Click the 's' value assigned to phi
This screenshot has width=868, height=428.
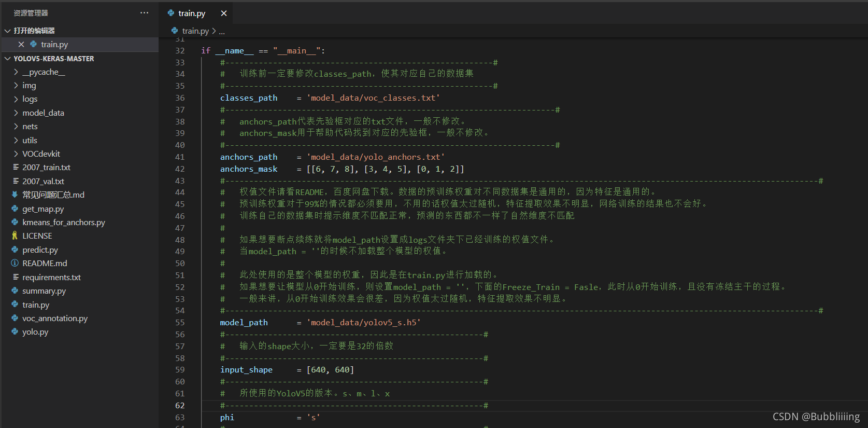click(314, 418)
